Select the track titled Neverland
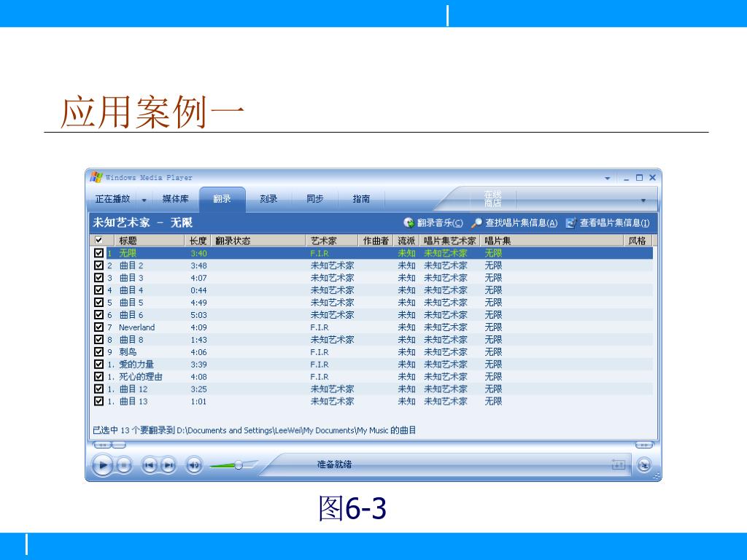Viewport: 747px width, 560px height. click(136, 327)
